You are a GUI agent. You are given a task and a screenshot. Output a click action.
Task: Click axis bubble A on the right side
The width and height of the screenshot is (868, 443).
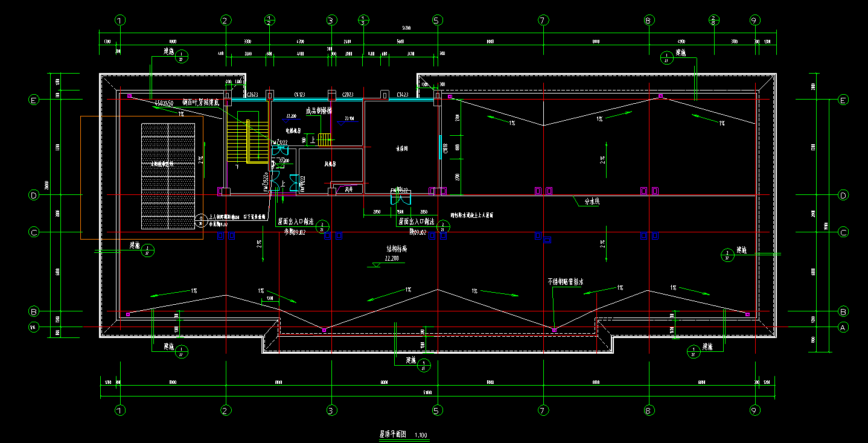tap(843, 327)
